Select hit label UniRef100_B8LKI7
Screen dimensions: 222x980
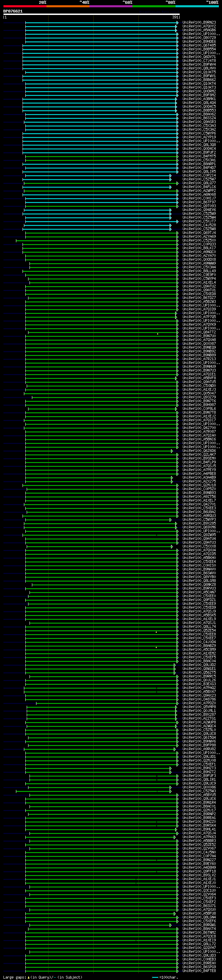point(199,248)
